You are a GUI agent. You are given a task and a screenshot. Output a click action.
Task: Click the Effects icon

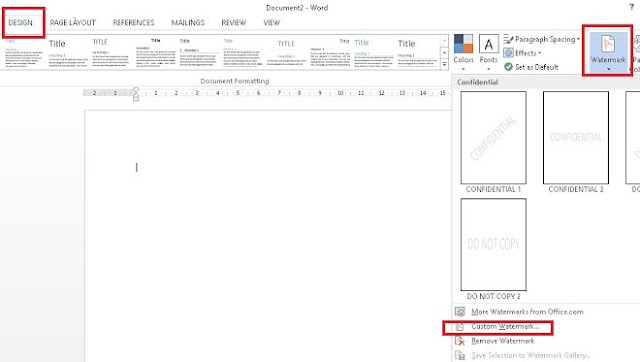coord(508,53)
